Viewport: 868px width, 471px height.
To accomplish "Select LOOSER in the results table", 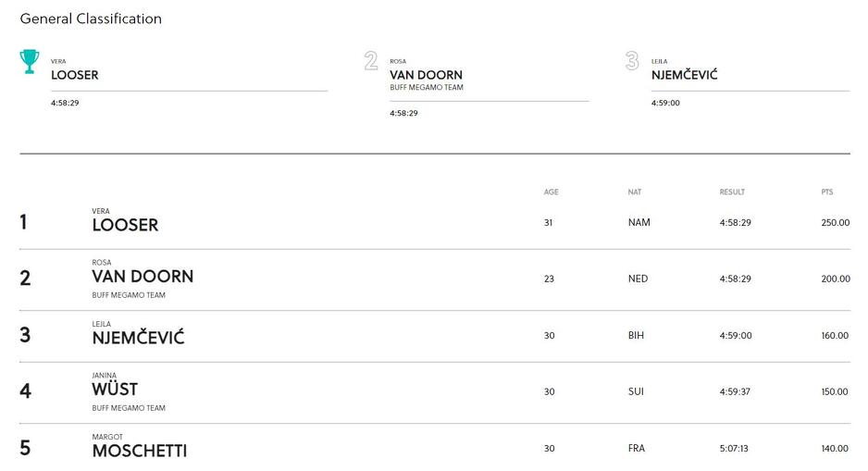I will click(125, 225).
